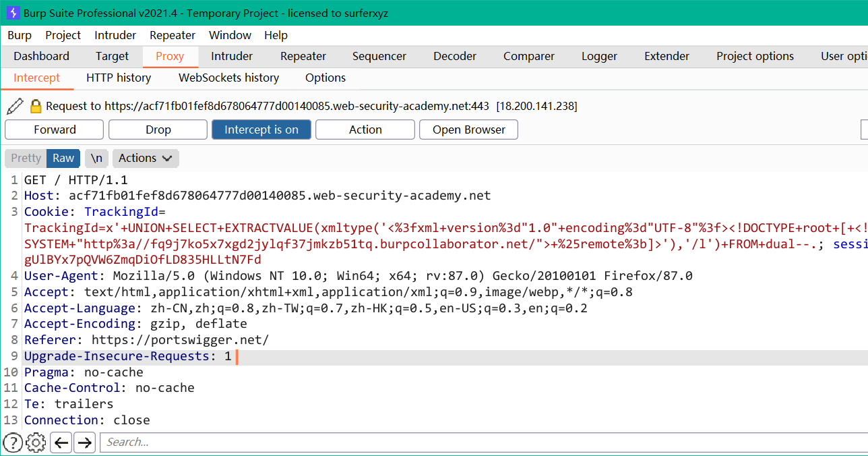Click the Referer header line
The width and height of the screenshot is (868, 456).
pyautogui.click(x=146, y=340)
